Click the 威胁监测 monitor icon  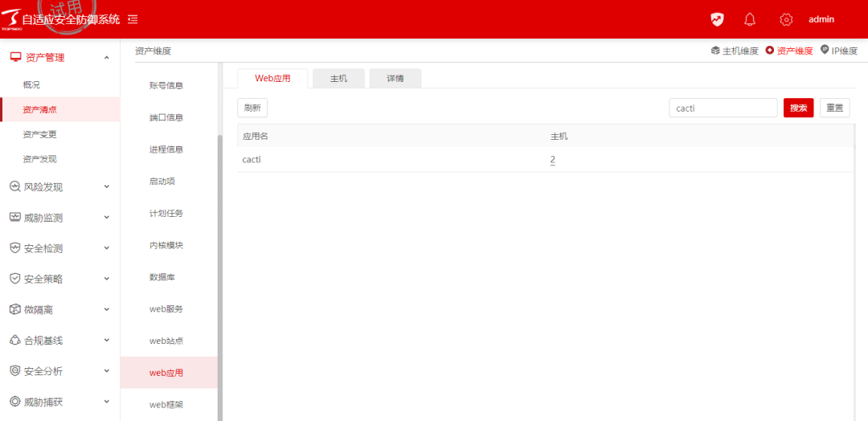point(14,218)
